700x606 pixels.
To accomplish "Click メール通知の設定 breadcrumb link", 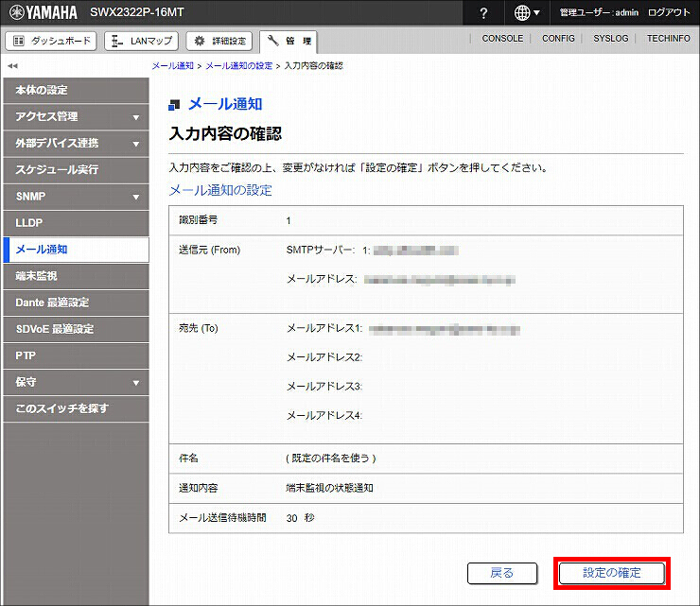I will pos(238,65).
